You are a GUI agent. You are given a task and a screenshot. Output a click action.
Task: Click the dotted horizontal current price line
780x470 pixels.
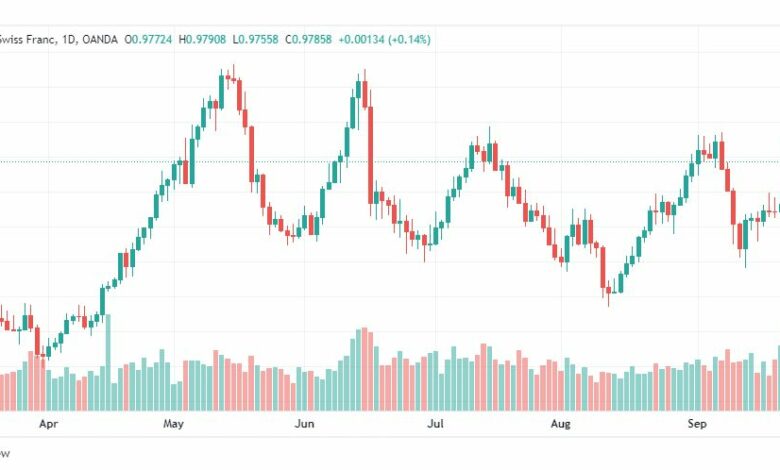click(390, 162)
